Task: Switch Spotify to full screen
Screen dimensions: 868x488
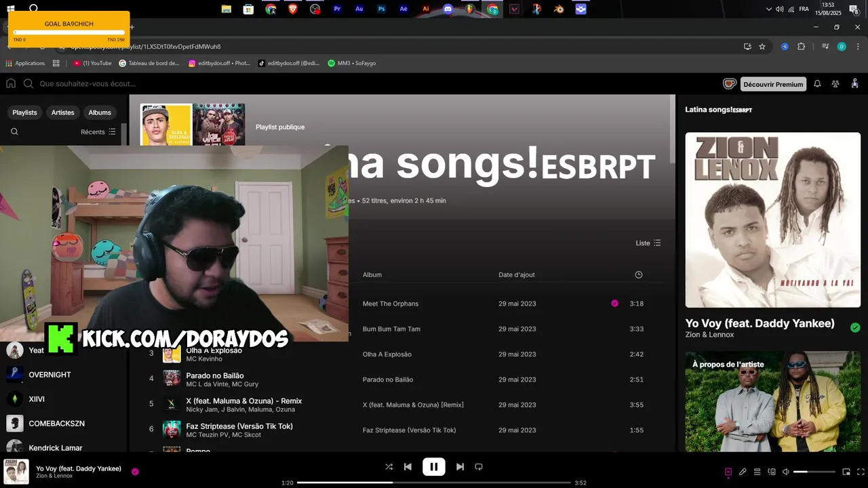Action: click(x=859, y=472)
